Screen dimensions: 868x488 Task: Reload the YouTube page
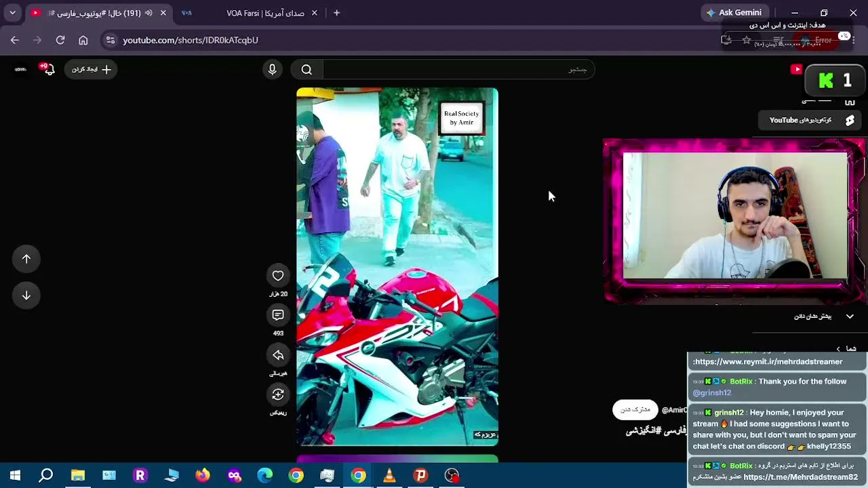pos(60,40)
